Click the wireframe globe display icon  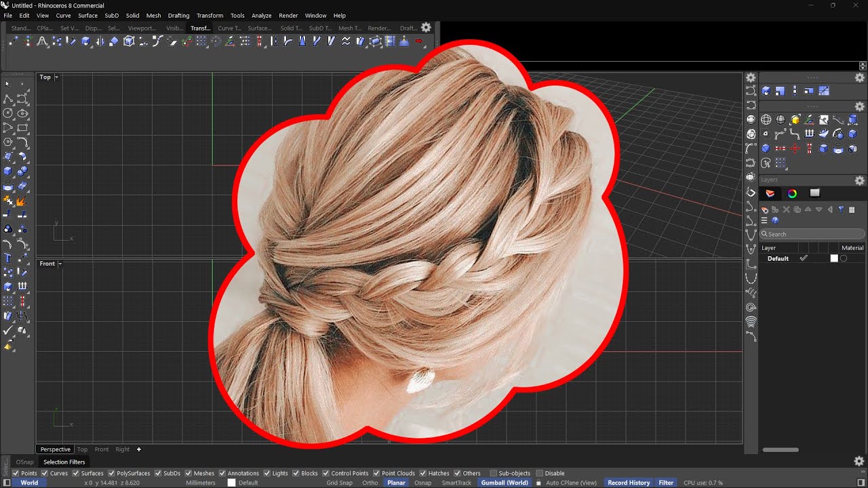coord(766,119)
